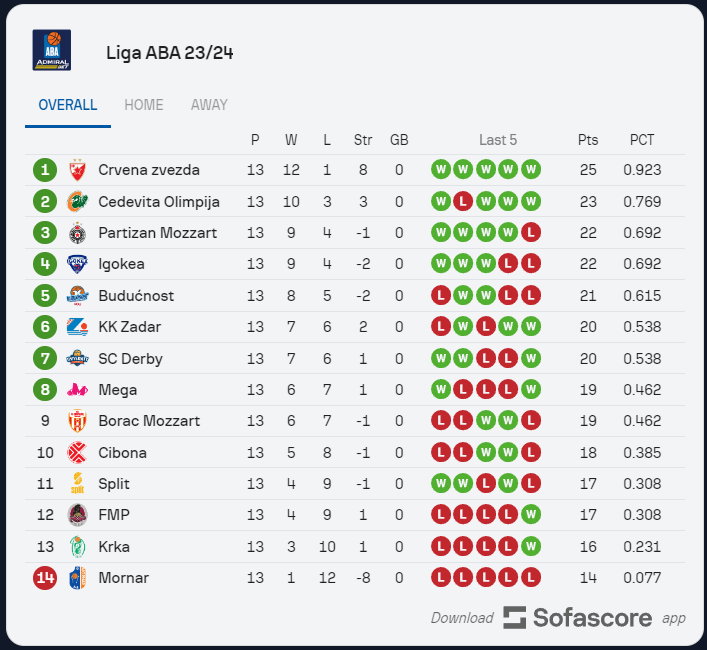Select the OVERALL standings tab
The width and height of the screenshot is (707, 650).
coord(68,105)
